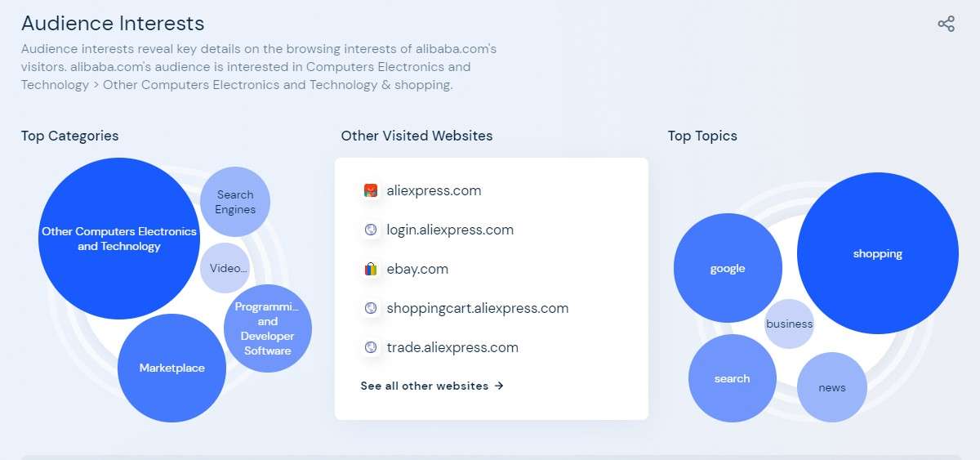The image size is (980, 460).
Task: Click the truncated Video category bubble
Action: (x=225, y=268)
